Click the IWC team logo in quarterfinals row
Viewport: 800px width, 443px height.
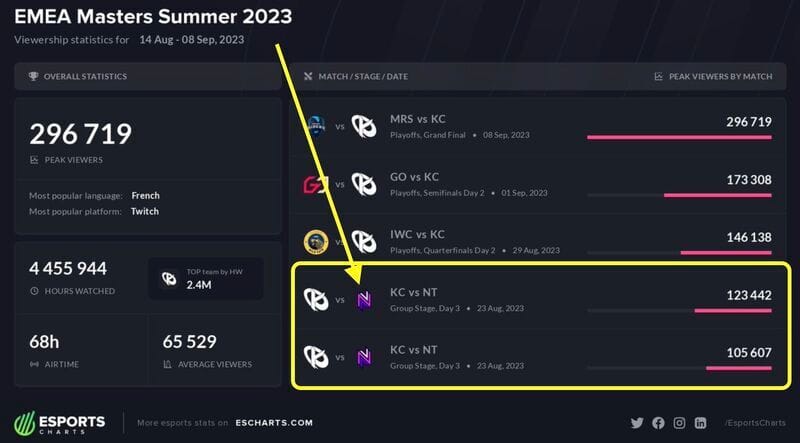pyautogui.click(x=316, y=242)
